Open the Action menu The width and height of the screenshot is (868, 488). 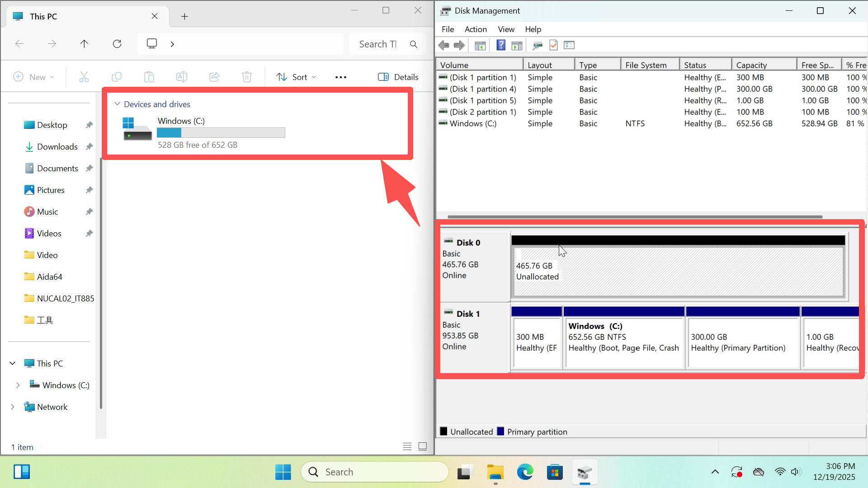pyautogui.click(x=476, y=29)
